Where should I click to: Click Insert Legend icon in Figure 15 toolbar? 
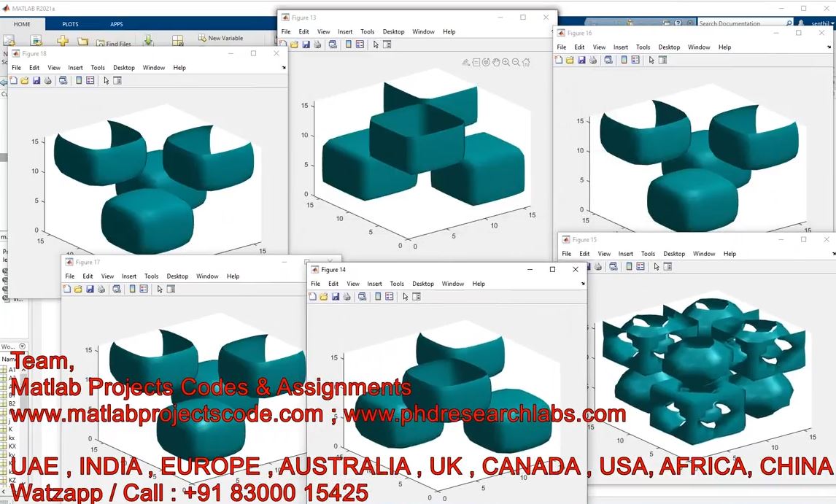tap(640, 266)
